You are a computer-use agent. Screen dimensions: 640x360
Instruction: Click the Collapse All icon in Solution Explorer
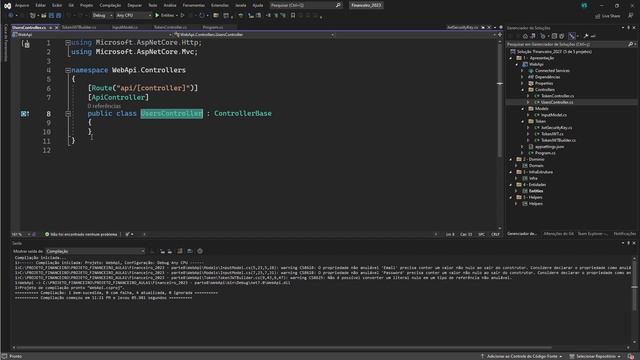point(554,36)
